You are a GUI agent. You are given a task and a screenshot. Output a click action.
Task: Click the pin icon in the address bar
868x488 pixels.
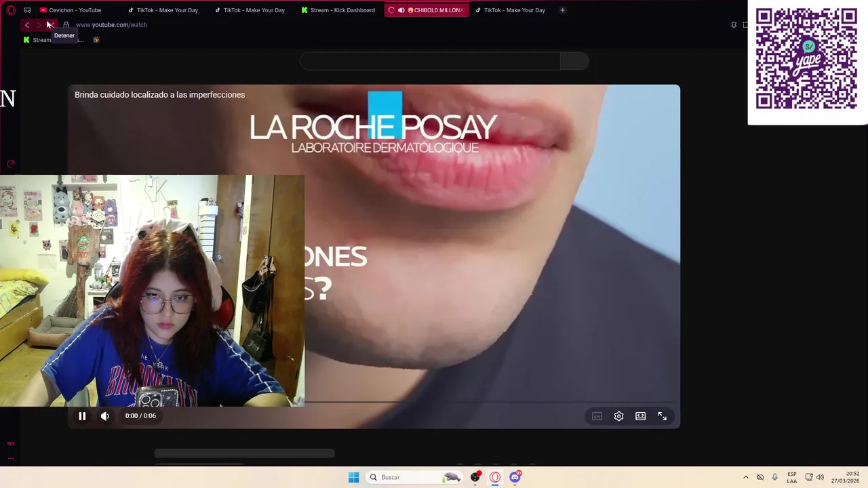(x=734, y=25)
